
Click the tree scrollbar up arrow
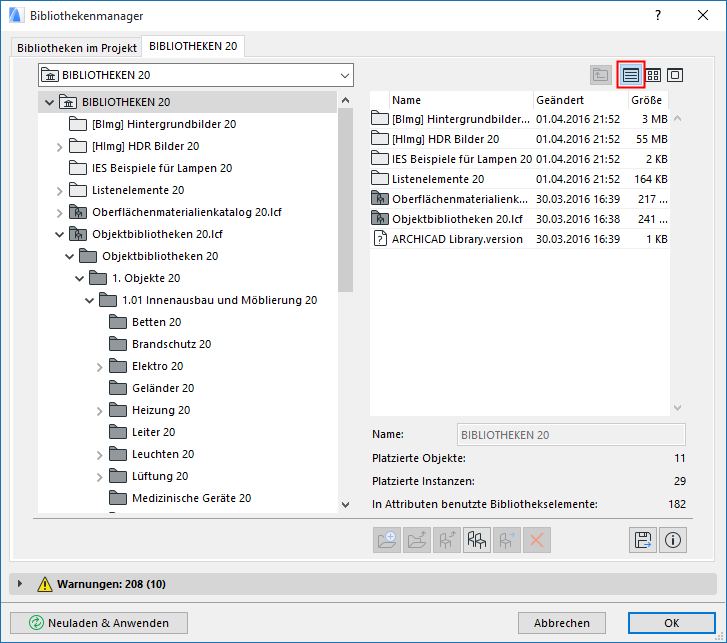coord(345,100)
